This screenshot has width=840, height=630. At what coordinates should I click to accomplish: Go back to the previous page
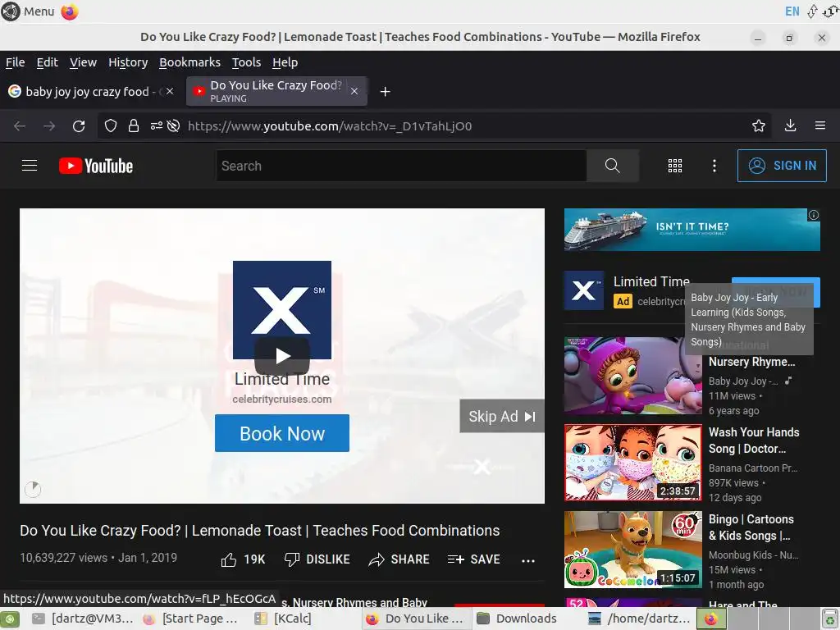(20, 126)
